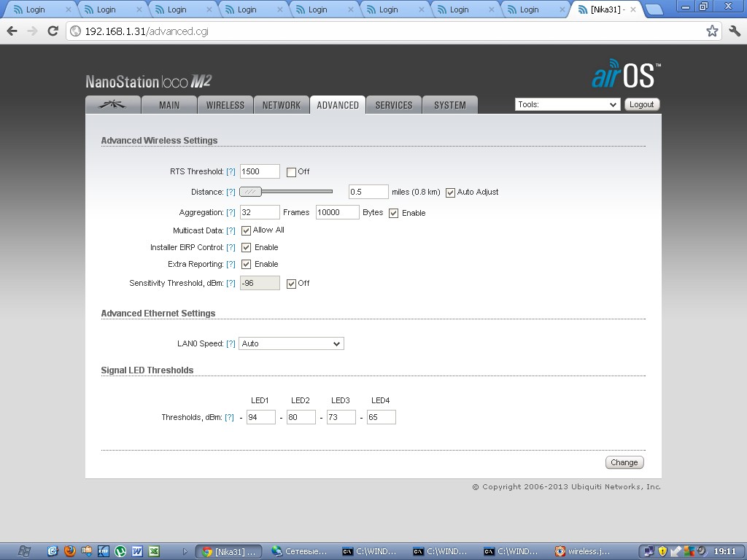Viewport: 747px width, 560px height.
Task: Click the Windows Start button
Action: pyautogui.click(x=24, y=551)
